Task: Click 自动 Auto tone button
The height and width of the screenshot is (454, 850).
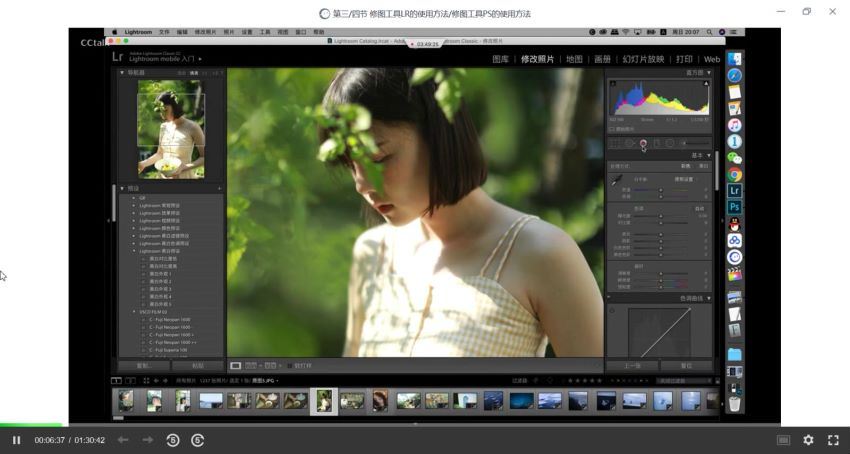Action: (699, 209)
